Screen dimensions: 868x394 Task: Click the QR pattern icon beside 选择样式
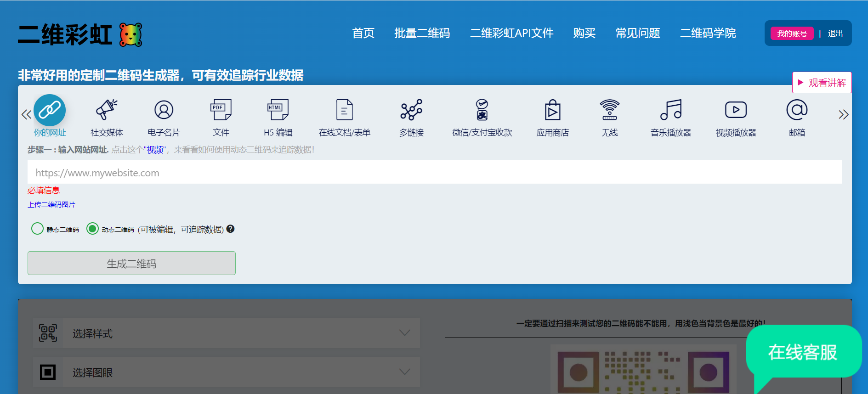pyautogui.click(x=48, y=333)
